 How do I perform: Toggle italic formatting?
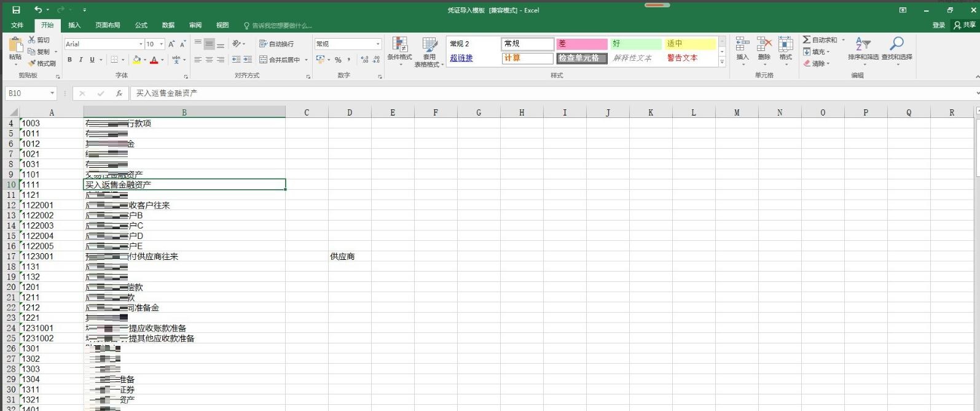pyautogui.click(x=80, y=60)
